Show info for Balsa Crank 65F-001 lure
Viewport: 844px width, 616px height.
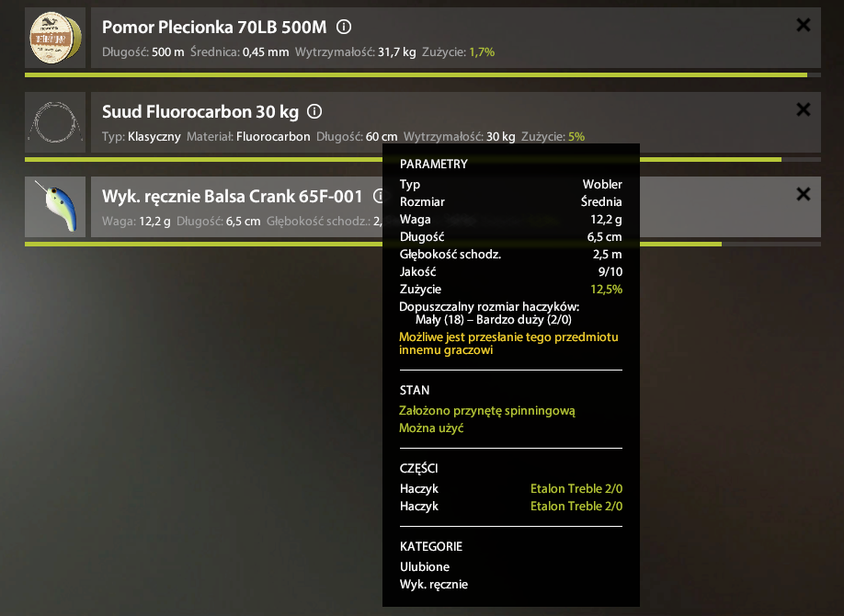point(379,196)
